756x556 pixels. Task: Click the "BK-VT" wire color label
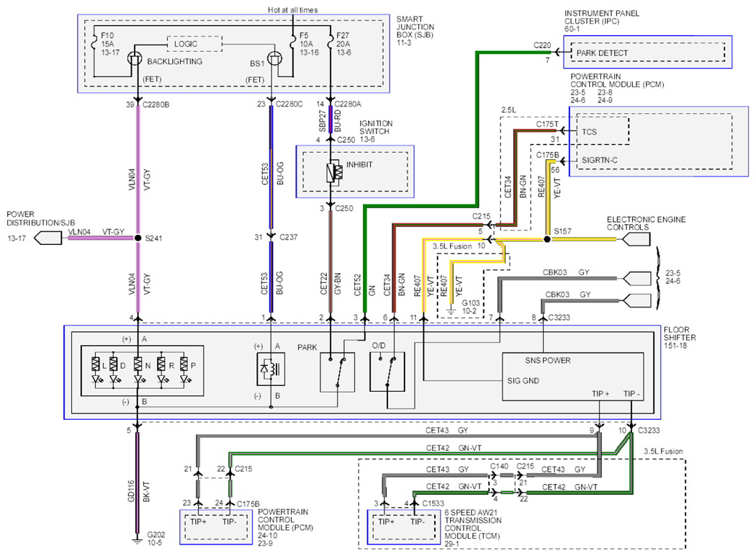point(147,491)
